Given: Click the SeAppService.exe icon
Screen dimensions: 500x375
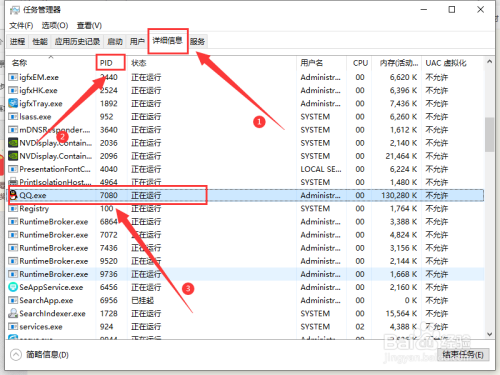Looking at the screenshot, I should tap(13, 287).
